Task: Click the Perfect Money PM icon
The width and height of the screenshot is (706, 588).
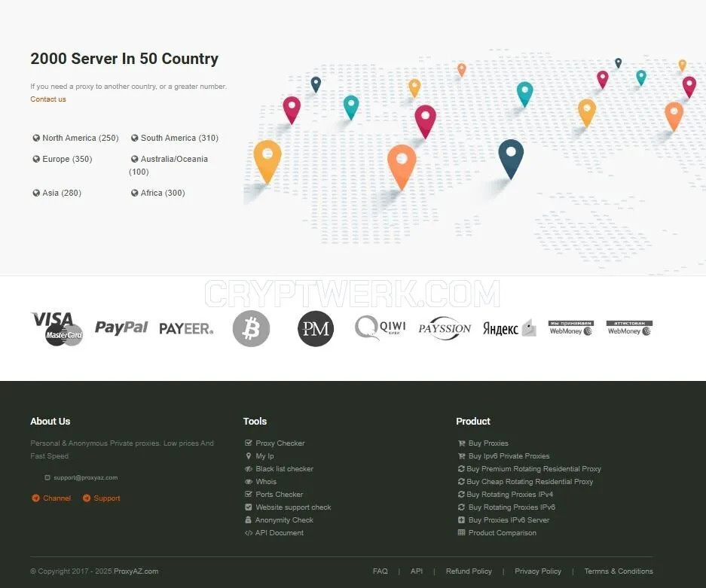Action: coord(316,328)
